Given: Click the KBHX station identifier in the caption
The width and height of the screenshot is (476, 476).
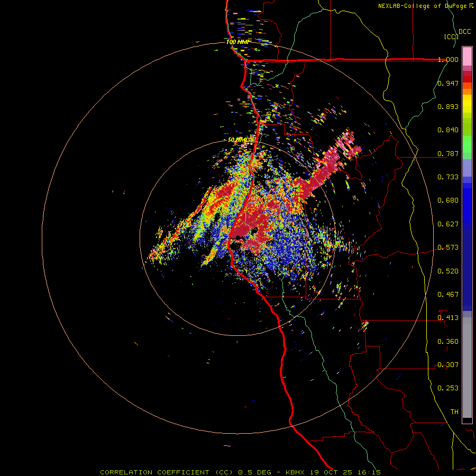Looking at the screenshot, I should click(296, 472).
